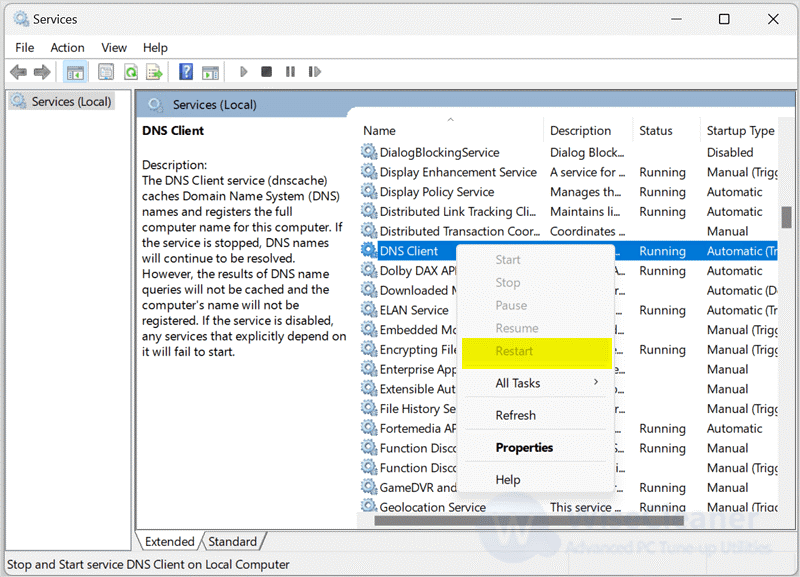Screen dimensions: 800x577
Task: Click the "Disabled" startup type cell
Action: [730, 152]
